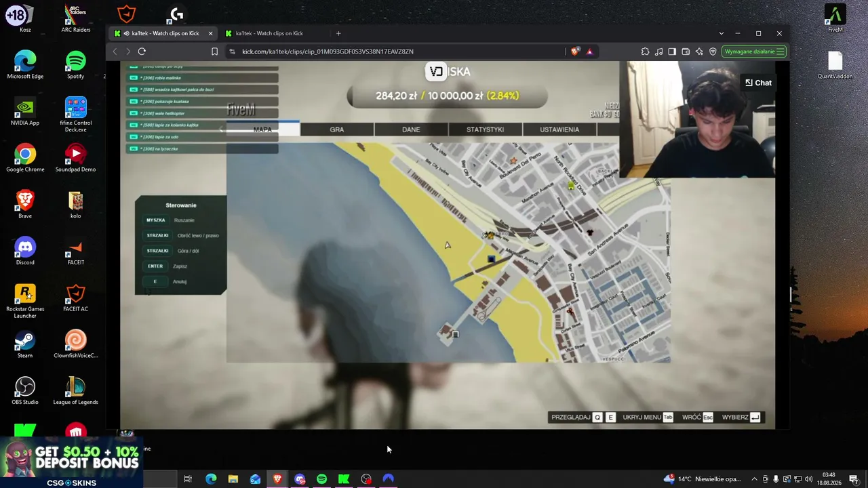Open Microsoft Edge desktop shortcut
Image resolution: width=868 pixels, height=488 pixels.
(x=25, y=64)
